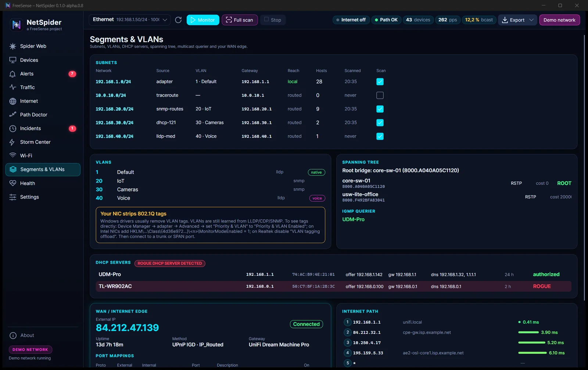Go to the Devices page
Viewport: 588px width, 370px height.
pos(43,60)
